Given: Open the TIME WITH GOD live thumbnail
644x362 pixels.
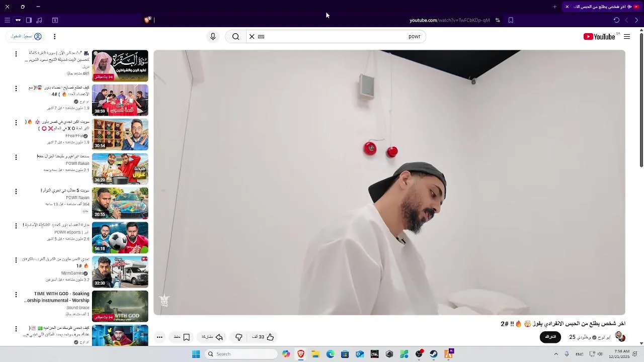Looking at the screenshot, I should (120, 306).
